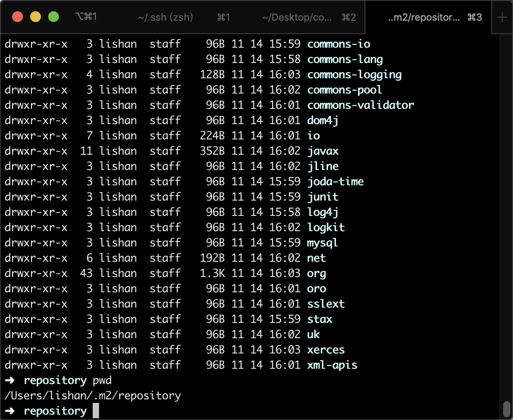
Task: Click the javax directory name
Action: tap(323, 151)
